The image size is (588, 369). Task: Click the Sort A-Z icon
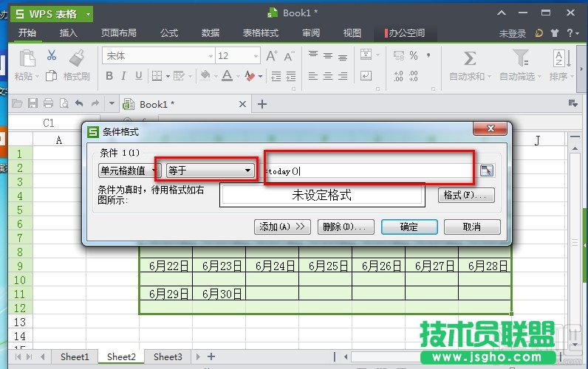(561, 58)
